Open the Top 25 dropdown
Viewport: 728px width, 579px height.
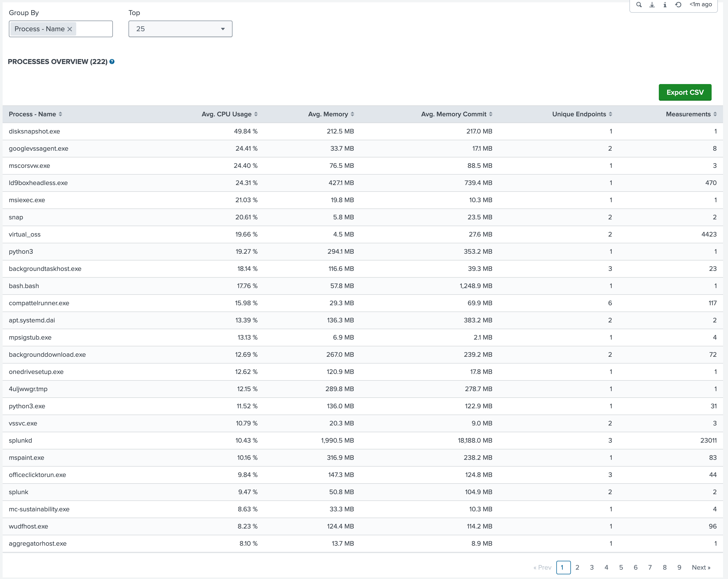coord(180,29)
